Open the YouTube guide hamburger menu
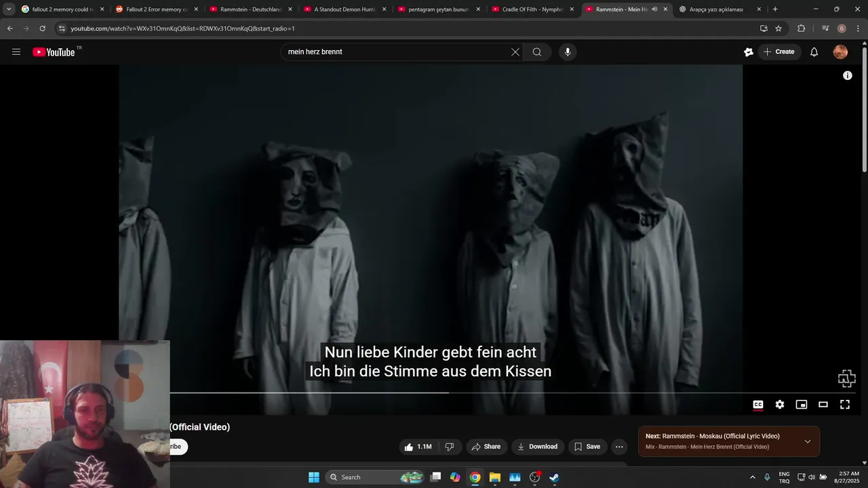The image size is (868, 488). [16, 52]
